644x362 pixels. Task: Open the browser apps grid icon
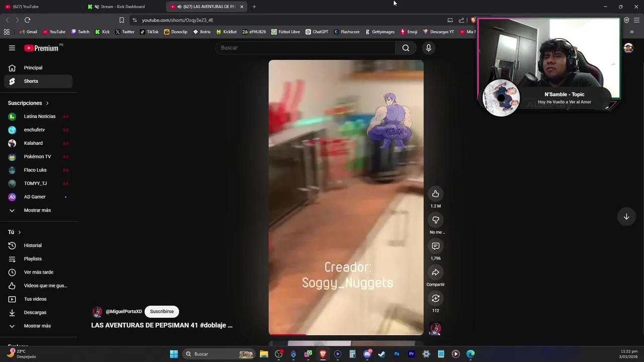[7, 32]
